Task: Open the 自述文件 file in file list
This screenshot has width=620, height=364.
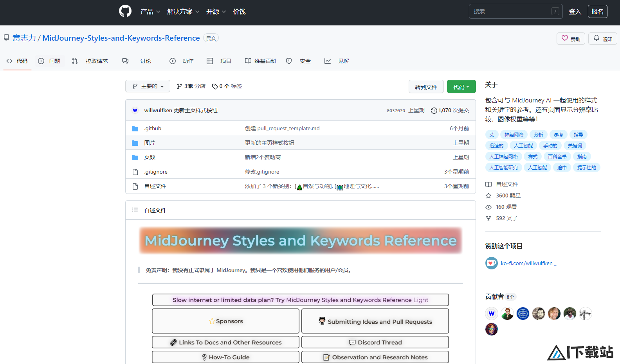Action: point(155,186)
